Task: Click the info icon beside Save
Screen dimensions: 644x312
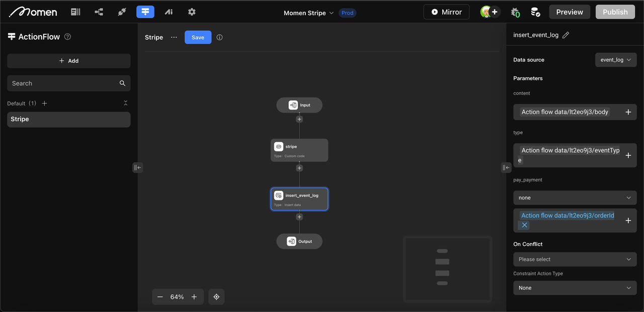Action: click(219, 37)
